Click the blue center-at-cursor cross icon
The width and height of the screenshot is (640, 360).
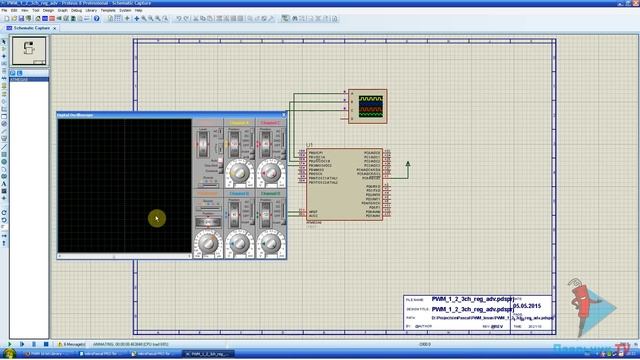(137, 18)
